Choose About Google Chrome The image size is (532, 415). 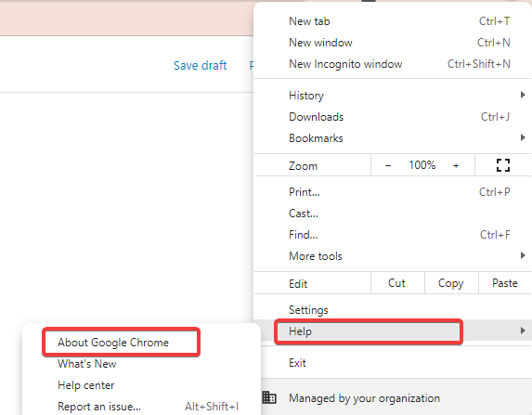click(x=113, y=343)
